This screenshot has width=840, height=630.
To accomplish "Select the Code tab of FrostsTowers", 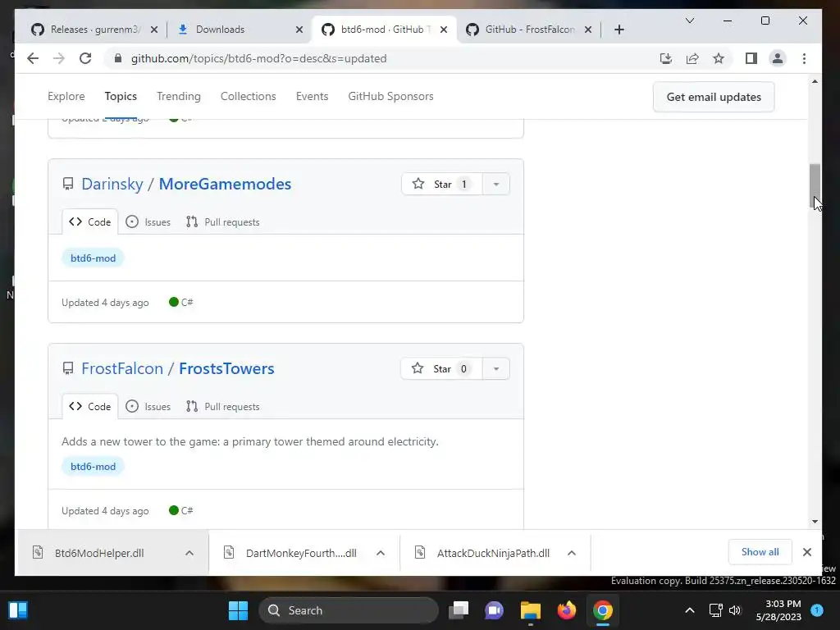I will pyautogui.click(x=90, y=407).
